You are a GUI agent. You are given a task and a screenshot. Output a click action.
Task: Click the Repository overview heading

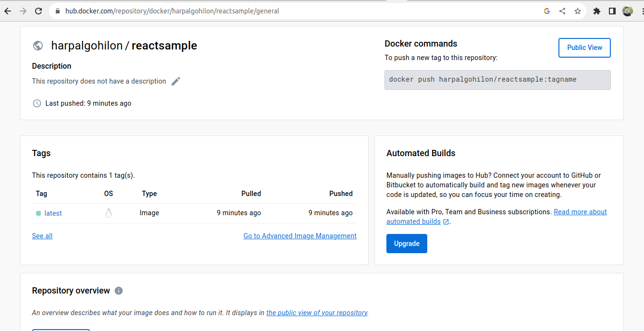[71, 291]
